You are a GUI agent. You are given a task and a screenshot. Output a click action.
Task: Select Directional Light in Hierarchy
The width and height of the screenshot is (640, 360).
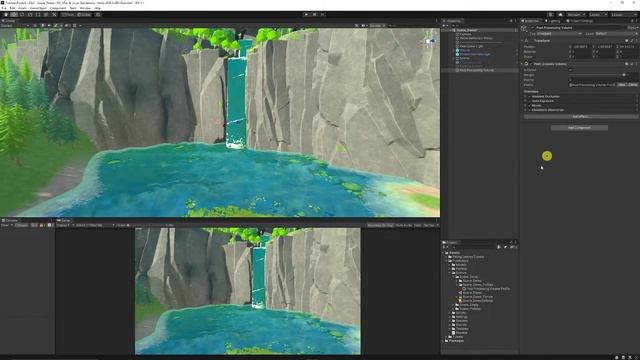coord(471,46)
